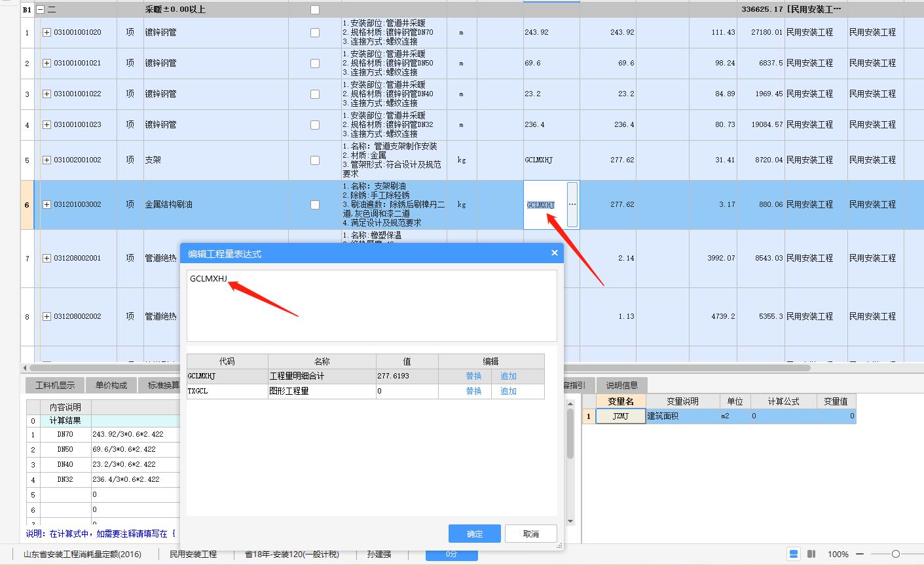Expand row 031208002001 管道绝热
This screenshot has width=924, height=565.
46,258
